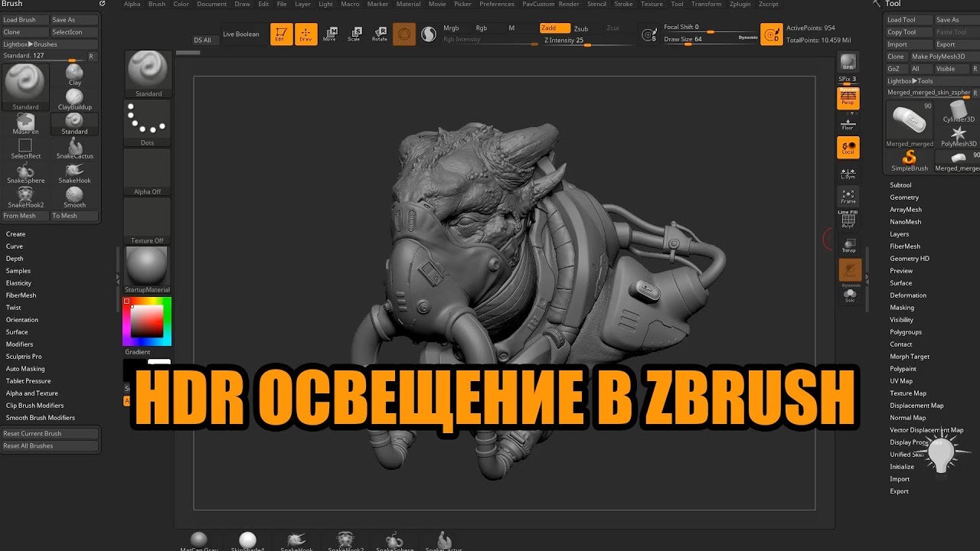The image size is (980, 551).
Task: Open the Material menu
Action: pos(408,4)
